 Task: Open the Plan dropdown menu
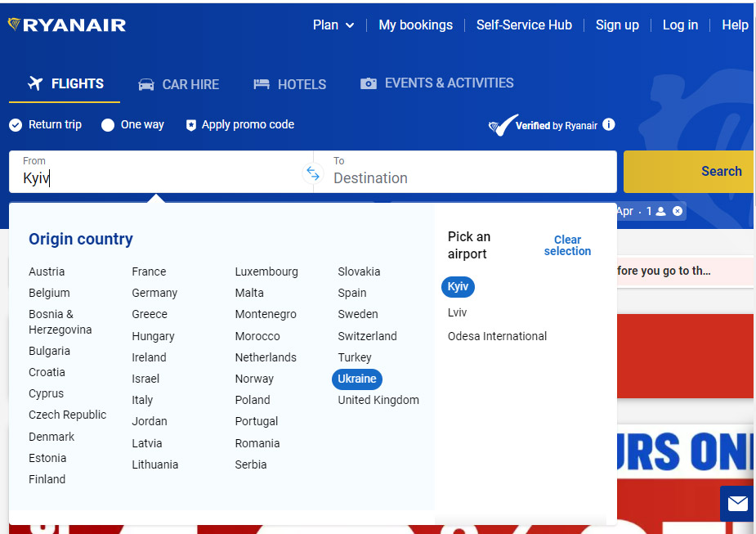(x=333, y=25)
